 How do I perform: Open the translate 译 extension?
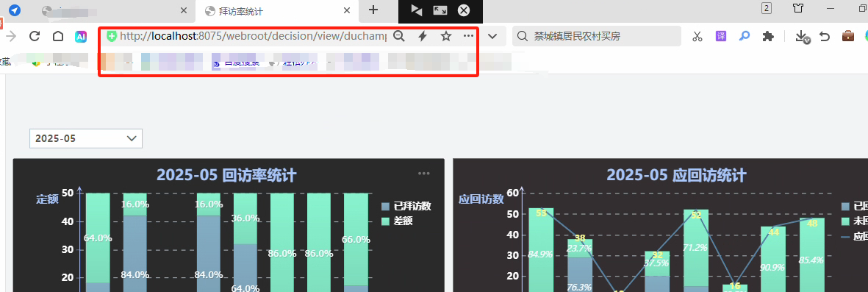tap(721, 37)
